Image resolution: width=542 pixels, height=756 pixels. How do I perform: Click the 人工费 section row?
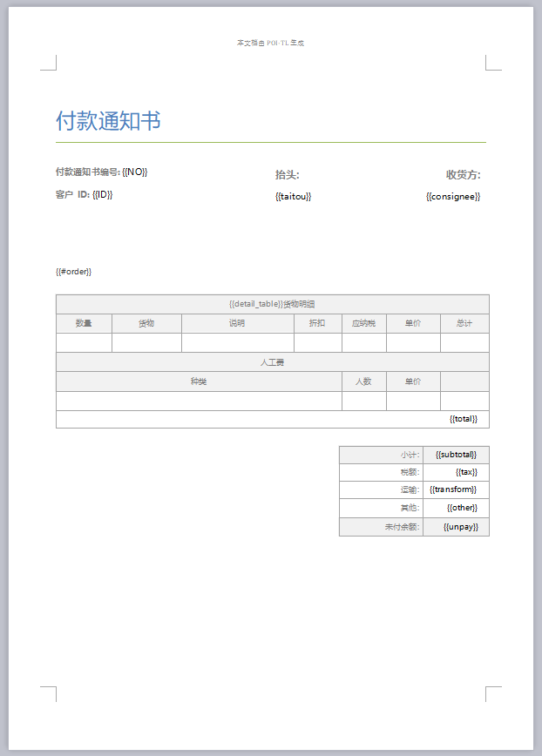point(272,361)
